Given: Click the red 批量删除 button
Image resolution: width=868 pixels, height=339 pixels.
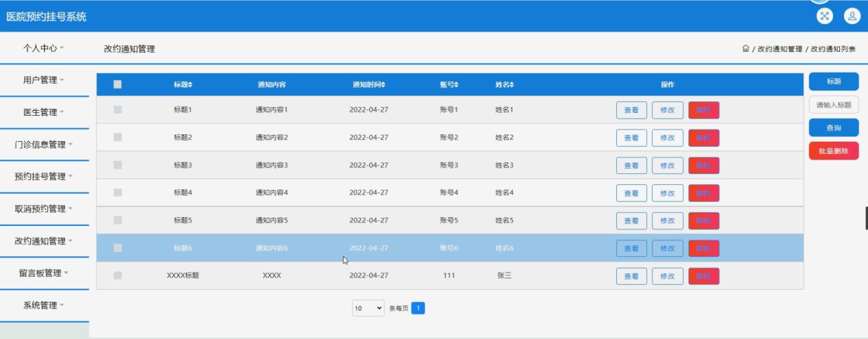Looking at the screenshot, I should (834, 151).
